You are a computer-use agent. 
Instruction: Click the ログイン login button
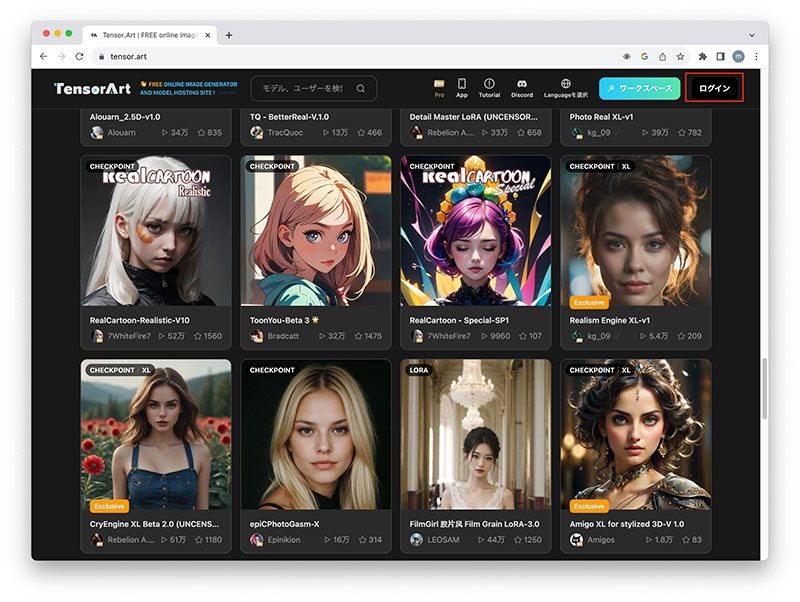coord(714,88)
